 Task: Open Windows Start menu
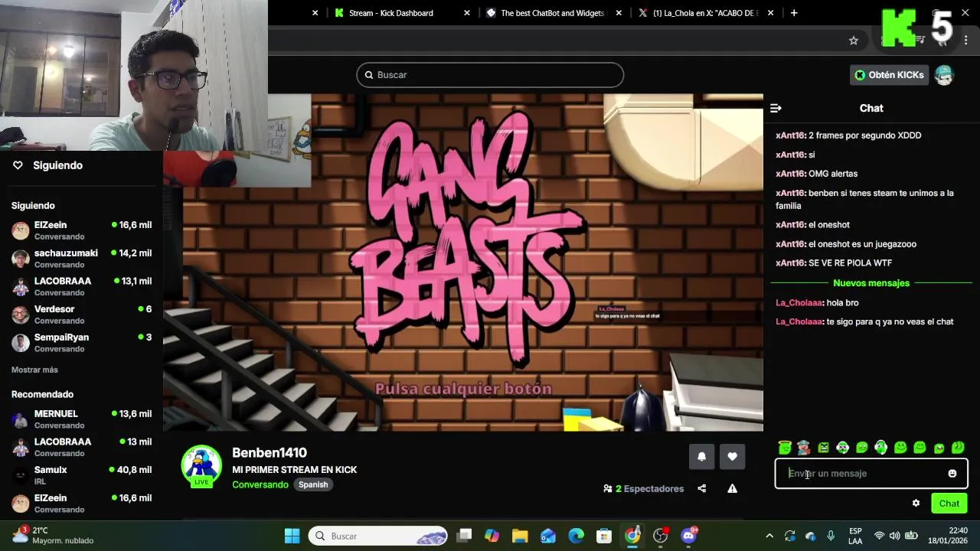(x=292, y=536)
